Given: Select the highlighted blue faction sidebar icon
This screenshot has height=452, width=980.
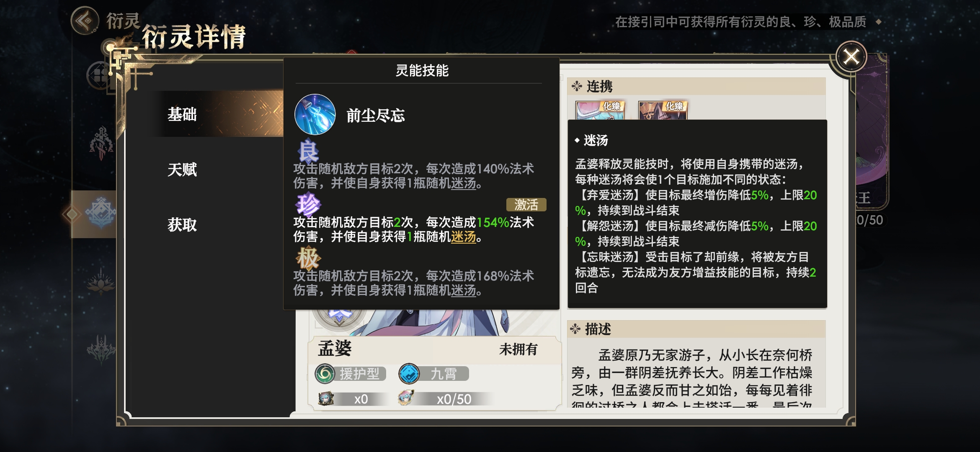Looking at the screenshot, I should coord(101,213).
